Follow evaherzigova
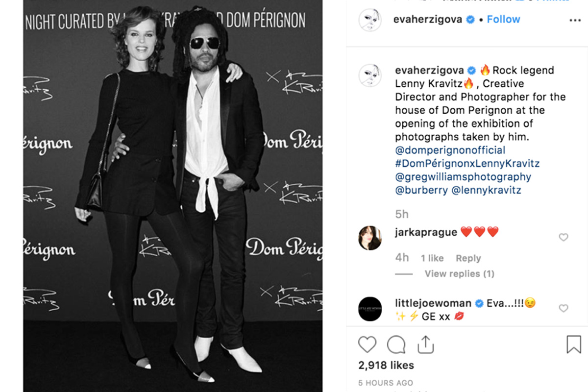This screenshot has width=588, height=392. (503, 20)
